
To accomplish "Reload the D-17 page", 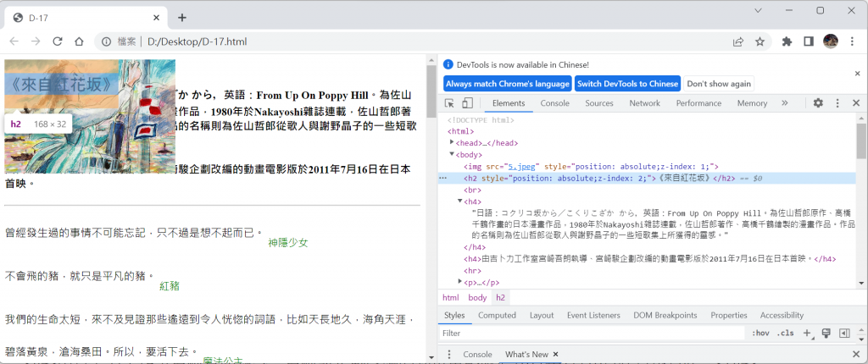I will [57, 41].
